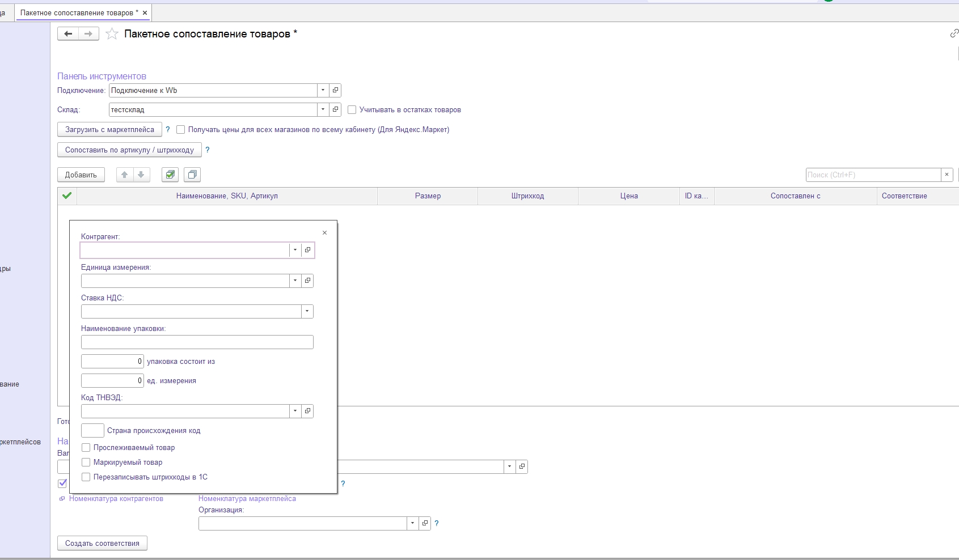Uncheck all rows toolbar icon
959x560 pixels.
click(192, 175)
